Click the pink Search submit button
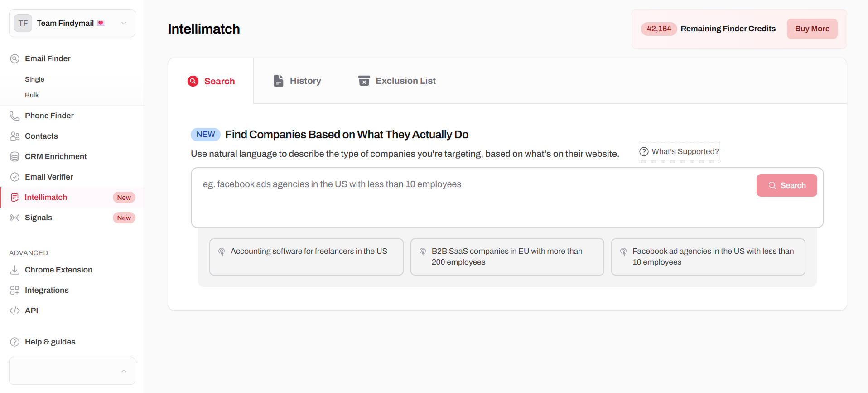Screen dimensions: 868x393 786,185
